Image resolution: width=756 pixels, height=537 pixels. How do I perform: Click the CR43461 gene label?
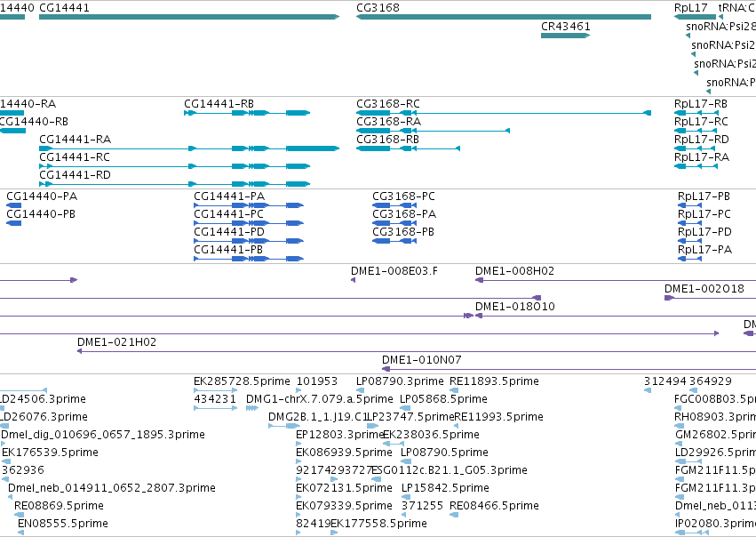(x=566, y=27)
